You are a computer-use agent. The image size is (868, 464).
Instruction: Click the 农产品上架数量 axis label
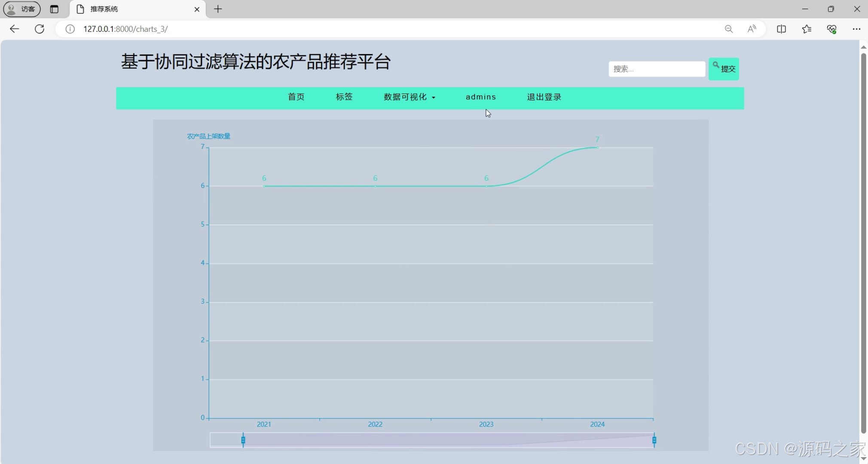point(209,136)
